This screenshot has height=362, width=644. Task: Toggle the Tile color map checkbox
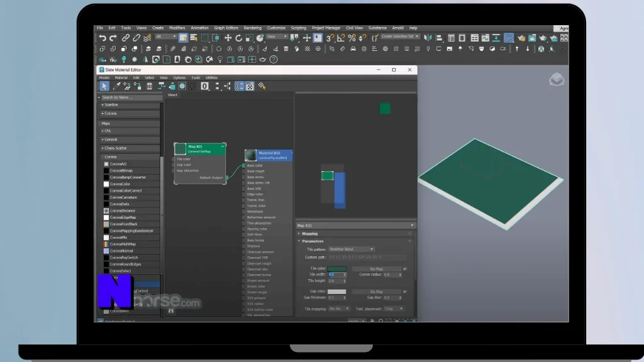click(405, 269)
